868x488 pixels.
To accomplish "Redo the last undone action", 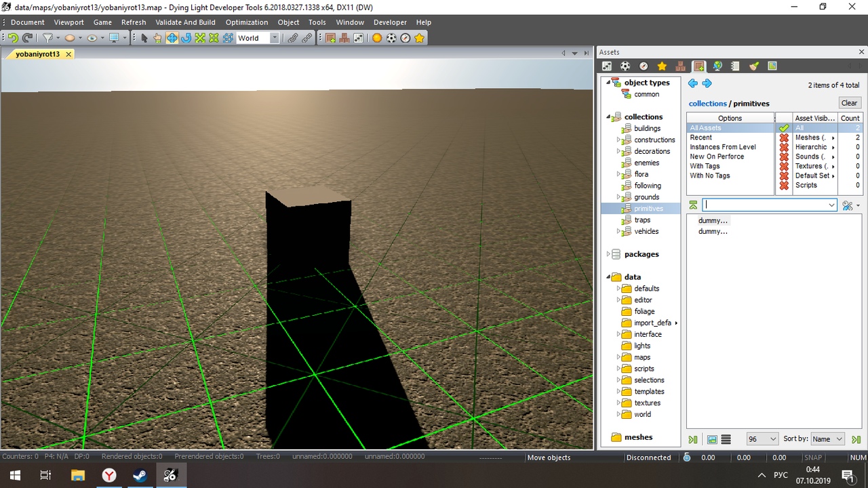I will tap(27, 38).
